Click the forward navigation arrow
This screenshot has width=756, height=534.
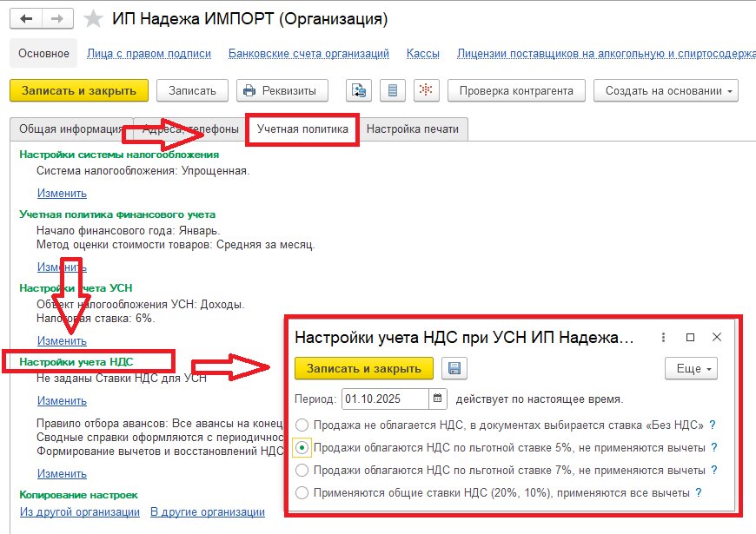click(x=58, y=18)
